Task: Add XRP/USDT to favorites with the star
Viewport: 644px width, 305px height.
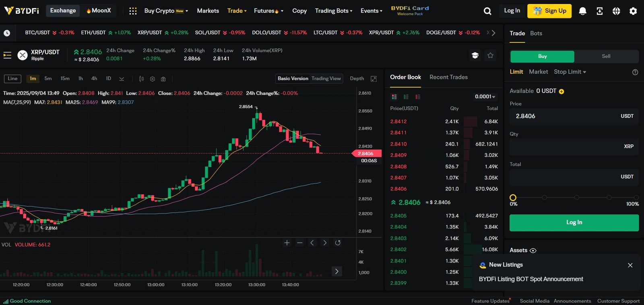Action: [x=490, y=55]
